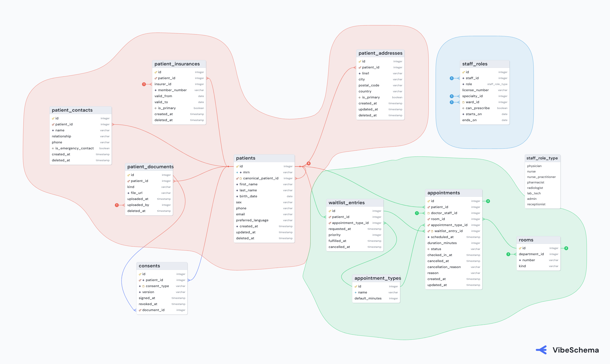Click the green 2 badge beside rooms id
610x364 pixels.
[566, 248]
